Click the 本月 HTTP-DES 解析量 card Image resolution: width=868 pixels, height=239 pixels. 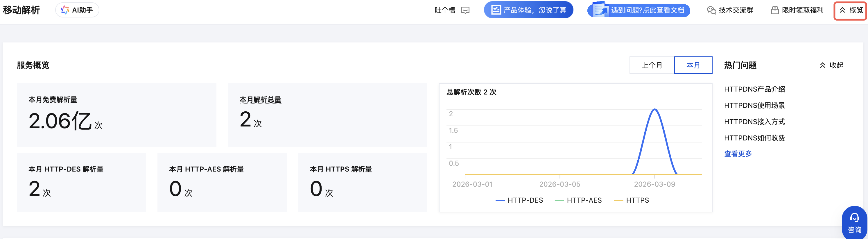tap(81, 182)
